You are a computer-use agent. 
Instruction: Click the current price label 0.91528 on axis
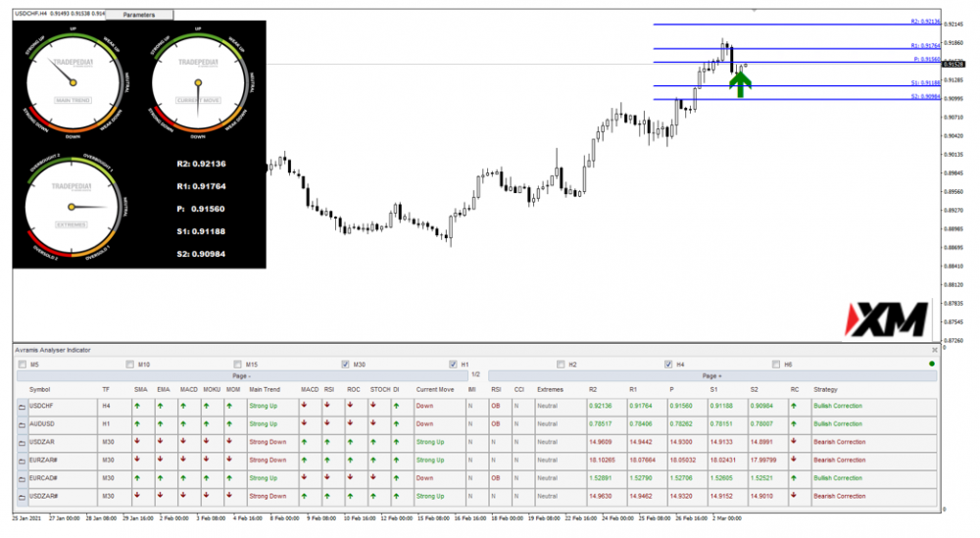(x=954, y=65)
